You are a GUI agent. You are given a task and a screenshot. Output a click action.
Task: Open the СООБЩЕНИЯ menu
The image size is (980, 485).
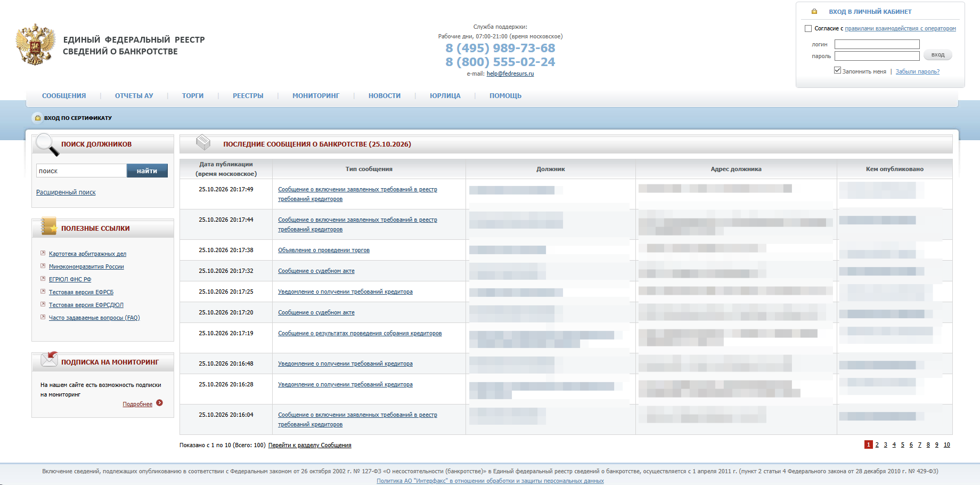click(x=64, y=96)
